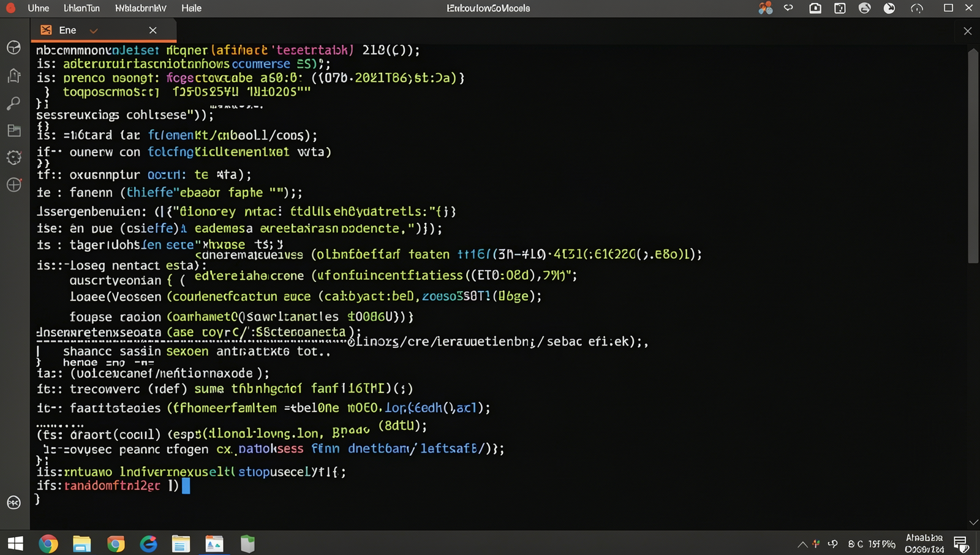Open the search magnifier in left sidebar
The height and width of the screenshot is (555, 980).
tap(13, 103)
